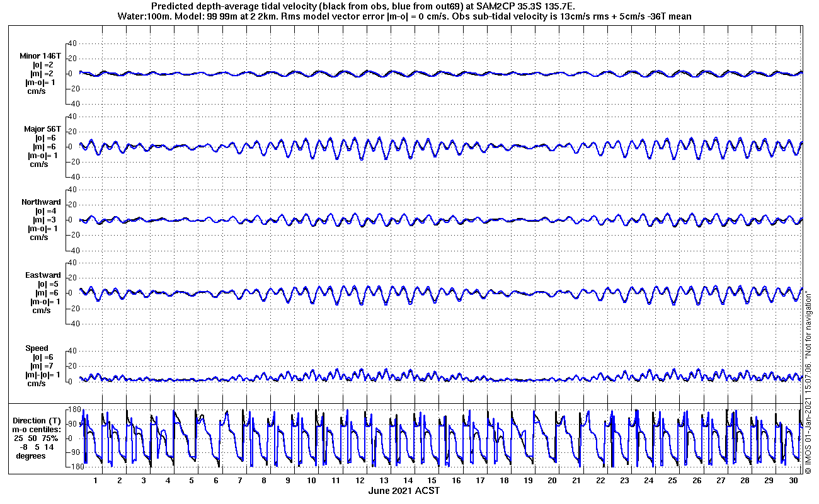The height and width of the screenshot is (504, 819).
Task: Click the 'Speed' panel label
Action: (x=37, y=348)
